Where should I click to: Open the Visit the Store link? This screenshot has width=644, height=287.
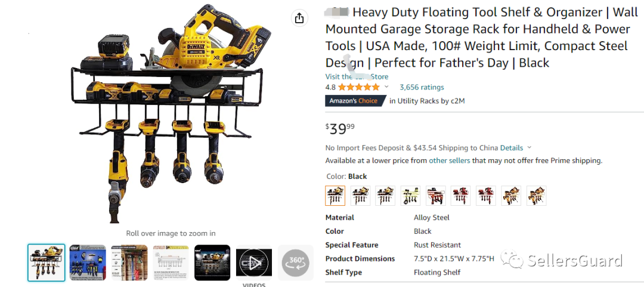357,76
